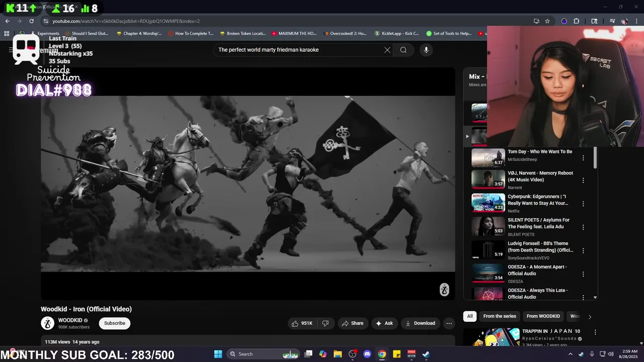Play the Memory Reboot 4K video thumbnail

(488, 180)
